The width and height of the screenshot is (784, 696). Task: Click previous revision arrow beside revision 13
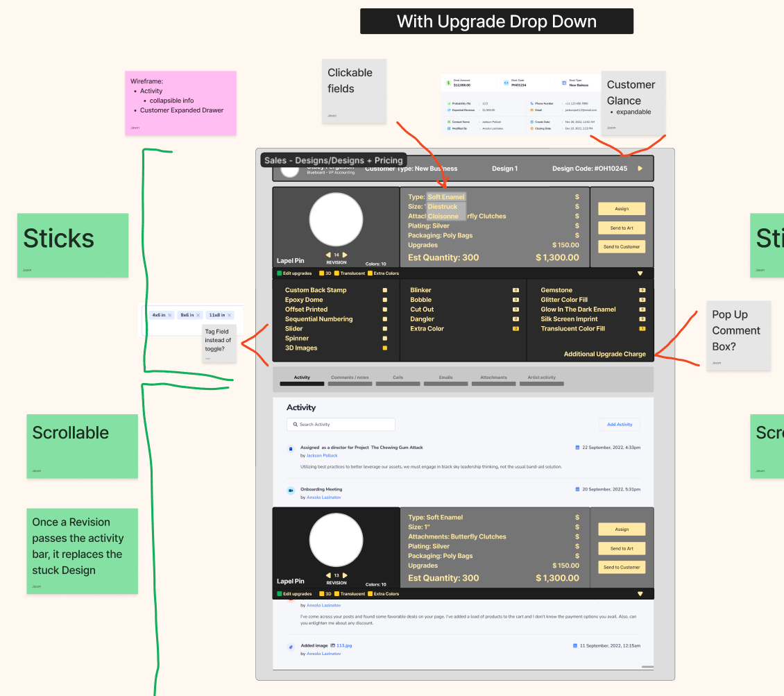[328, 575]
